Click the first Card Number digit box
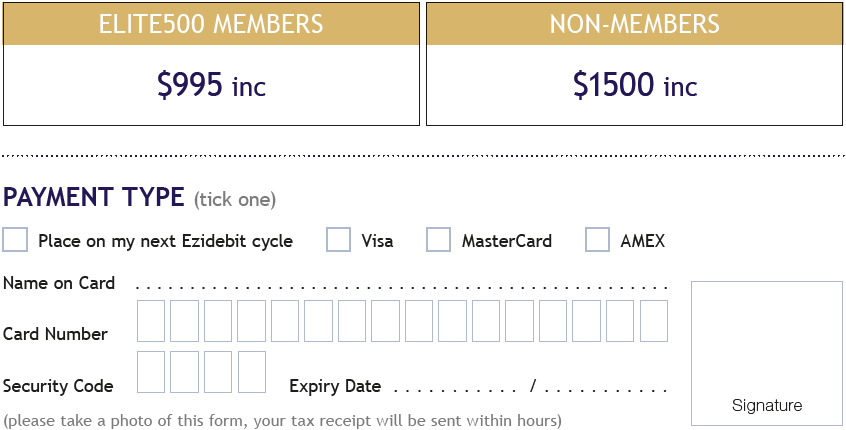The image size is (846, 430). pyautogui.click(x=151, y=321)
